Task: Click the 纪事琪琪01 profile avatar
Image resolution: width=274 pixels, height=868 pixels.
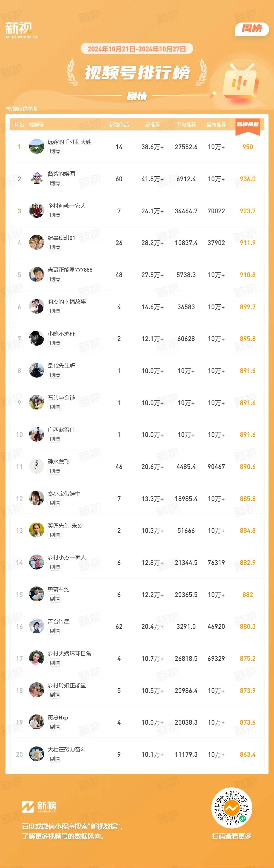Action: tap(36, 243)
